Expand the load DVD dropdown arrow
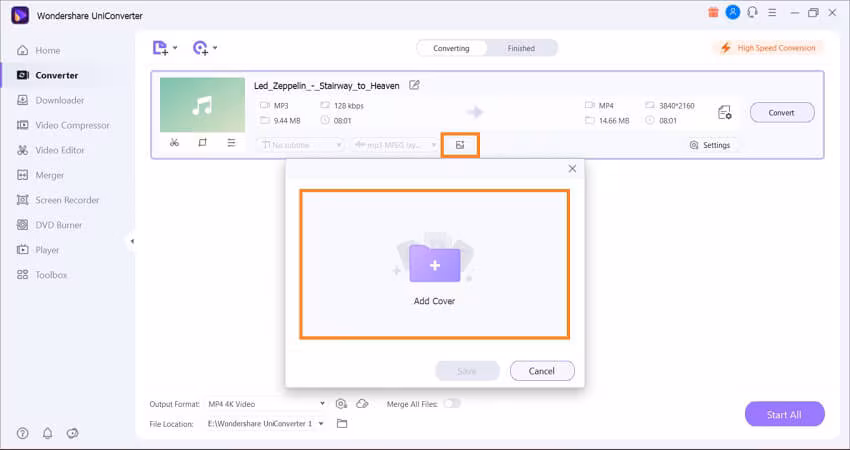850x450 pixels. [215, 48]
